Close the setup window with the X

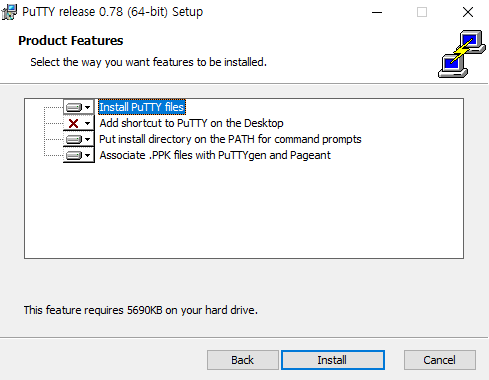click(x=468, y=12)
